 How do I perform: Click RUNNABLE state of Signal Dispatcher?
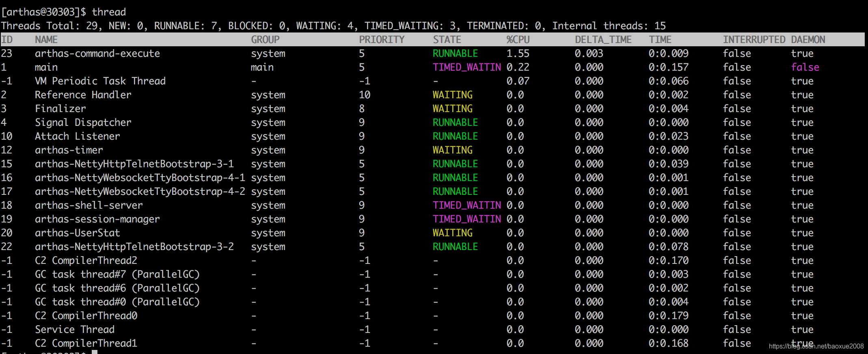click(x=456, y=122)
